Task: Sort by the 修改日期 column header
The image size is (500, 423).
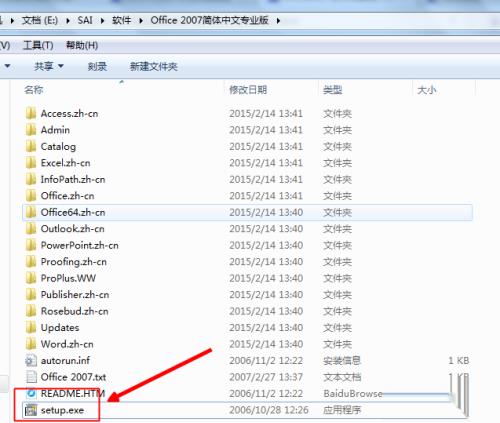Action: (248, 90)
